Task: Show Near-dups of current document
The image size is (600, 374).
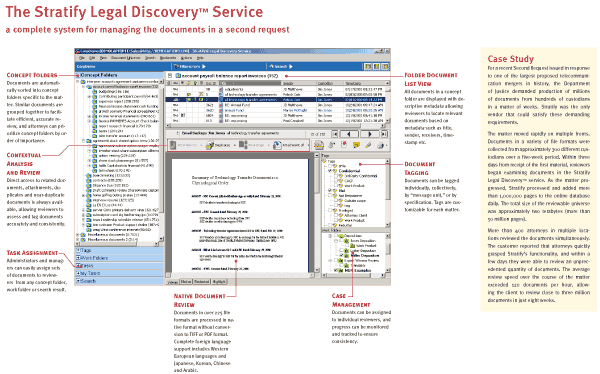Action: pyautogui.click(x=253, y=145)
